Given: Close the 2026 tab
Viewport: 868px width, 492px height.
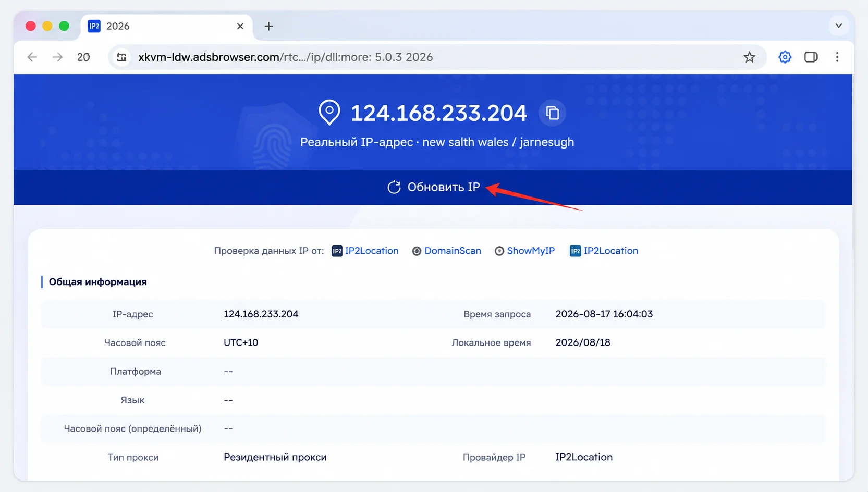Looking at the screenshot, I should [240, 26].
